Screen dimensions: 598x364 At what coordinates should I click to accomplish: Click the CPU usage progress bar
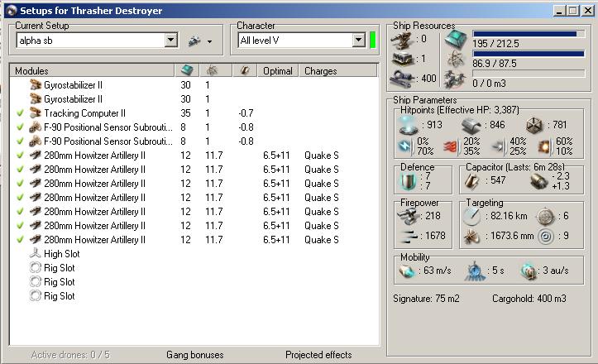tap(529, 34)
